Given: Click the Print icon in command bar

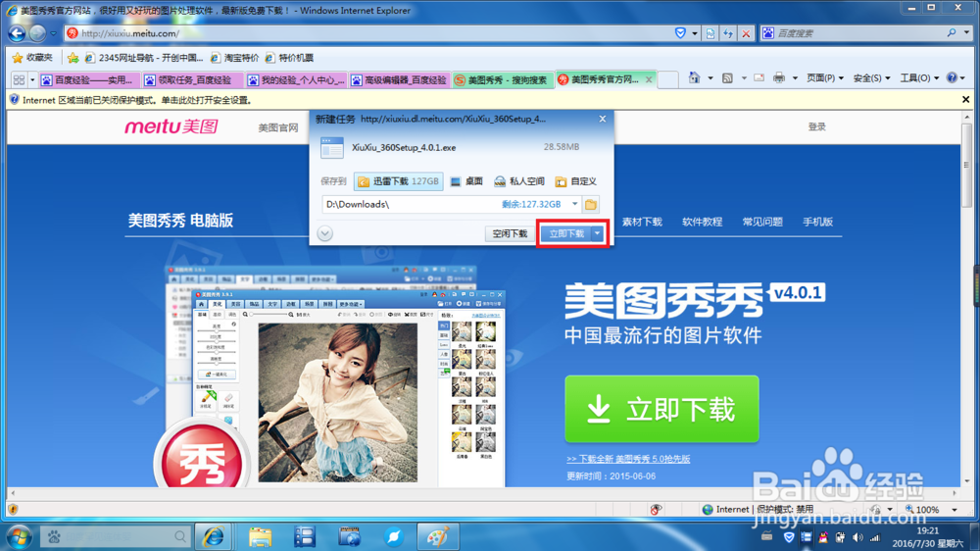Looking at the screenshot, I should coord(779,78).
